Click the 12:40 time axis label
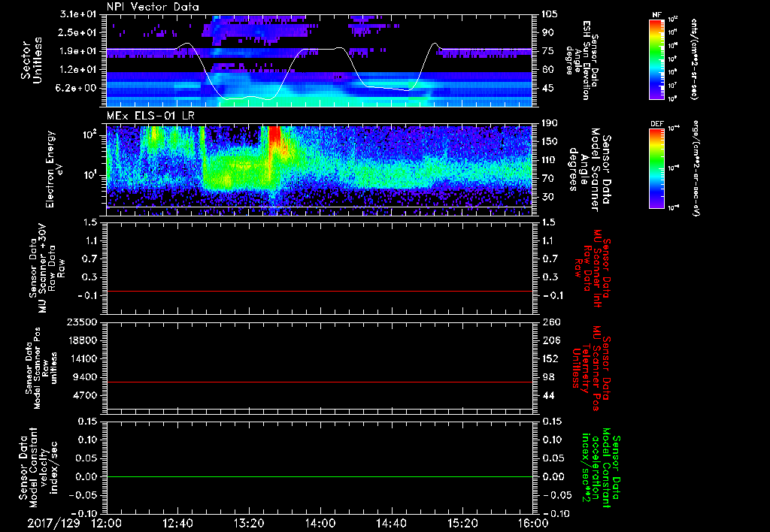The height and width of the screenshot is (532, 770). 177,523
